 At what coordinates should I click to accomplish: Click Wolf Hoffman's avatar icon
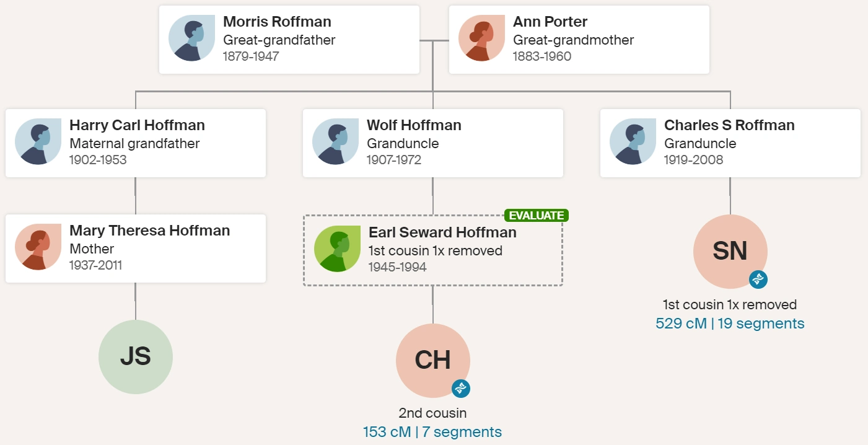[x=335, y=142]
